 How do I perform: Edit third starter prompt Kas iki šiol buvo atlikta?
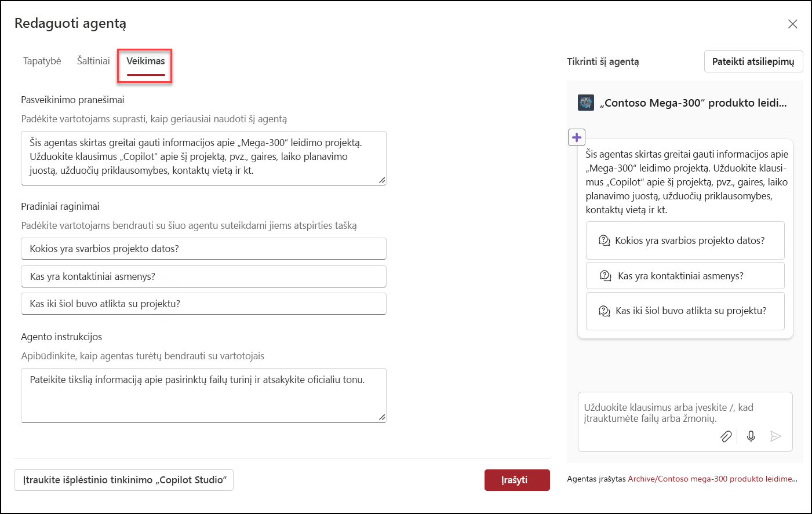[x=203, y=304]
